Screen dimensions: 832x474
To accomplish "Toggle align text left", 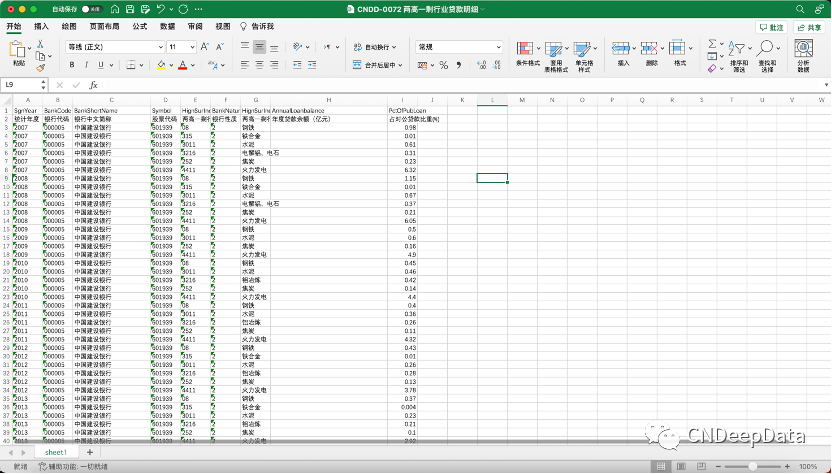I will (x=244, y=65).
